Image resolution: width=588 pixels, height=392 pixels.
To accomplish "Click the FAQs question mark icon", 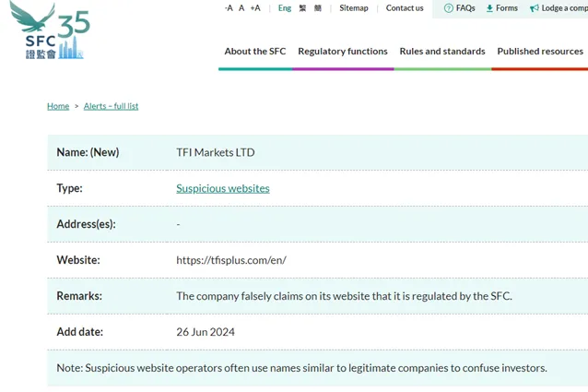I will point(448,8).
